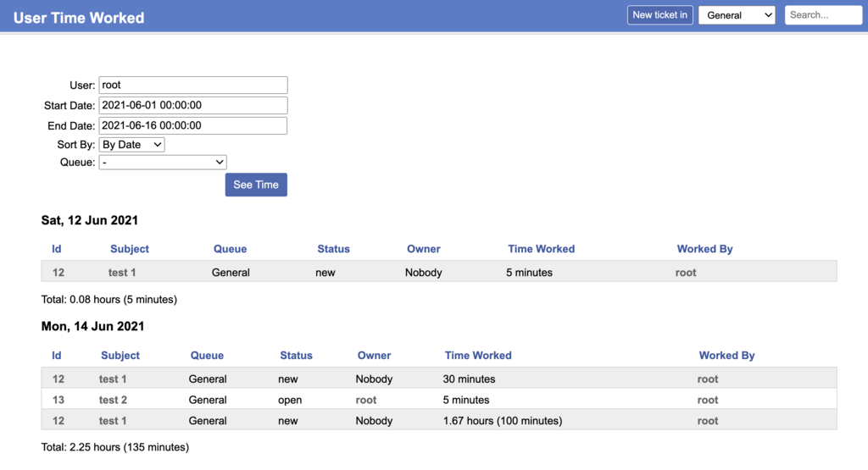
Task: Click Queue header in Sat 12 Jun table
Action: click(230, 249)
